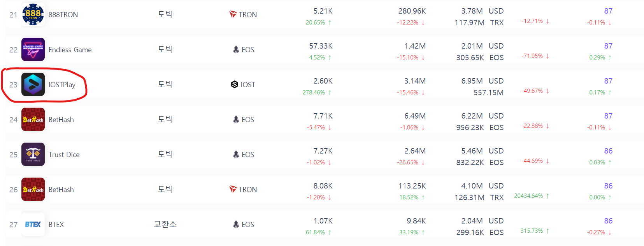Select the 교환소 category label for BTEX

[165, 224]
